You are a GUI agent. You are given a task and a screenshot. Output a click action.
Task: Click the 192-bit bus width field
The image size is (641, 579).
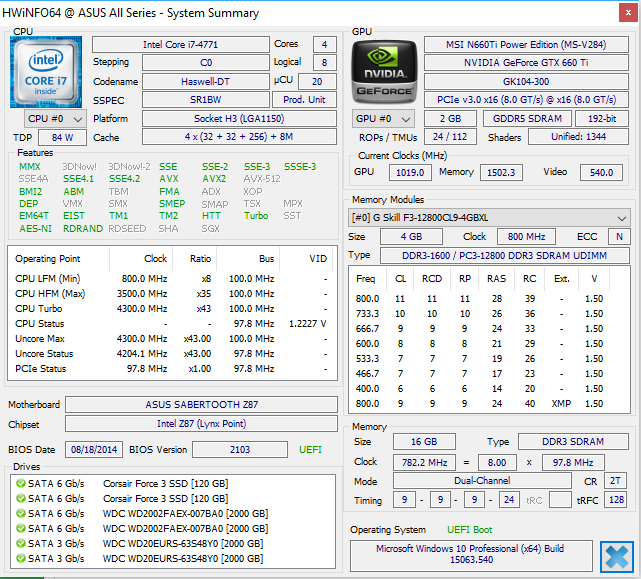point(602,119)
